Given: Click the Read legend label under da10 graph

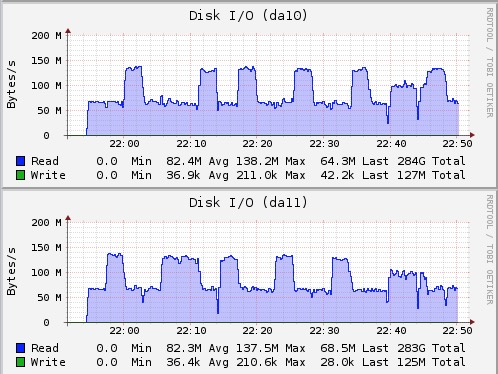Looking at the screenshot, I should (45, 161).
